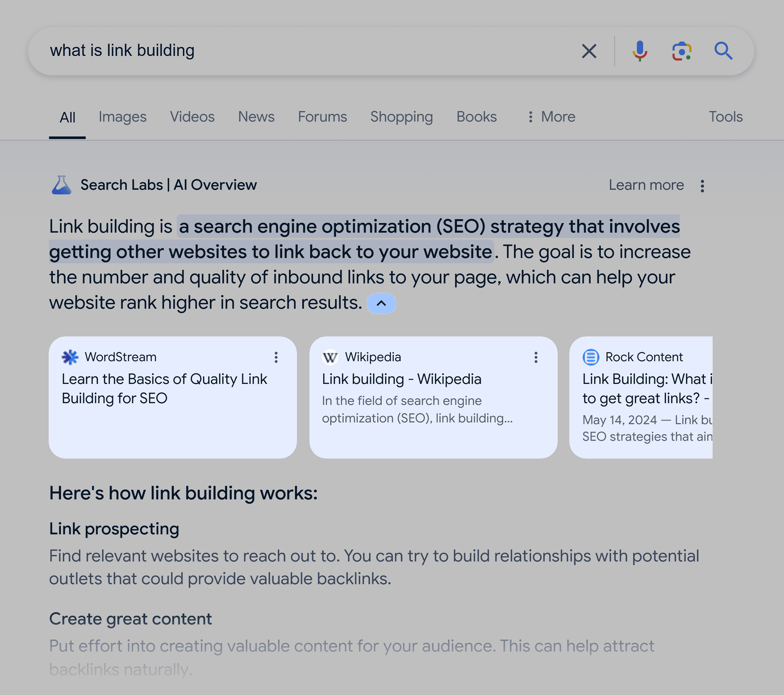Switch to the Videos tab
The width and height of the screenshot is (784, 695).
click(x=192, y=117)
